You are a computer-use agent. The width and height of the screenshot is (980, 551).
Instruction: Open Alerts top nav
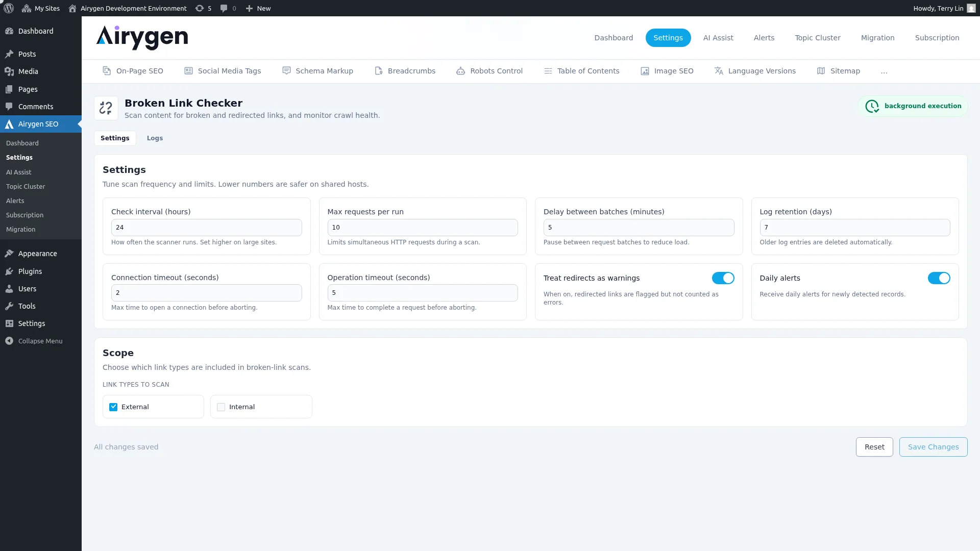point(764,38)
